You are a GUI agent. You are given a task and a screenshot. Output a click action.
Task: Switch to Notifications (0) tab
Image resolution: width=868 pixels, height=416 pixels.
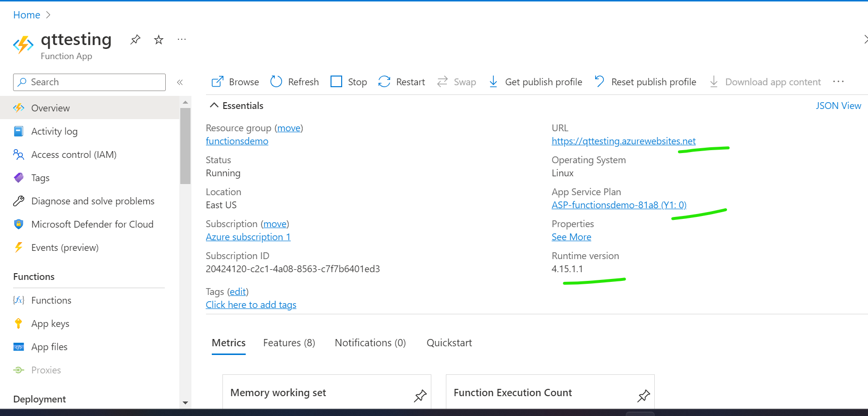click(x=370, y=343)
